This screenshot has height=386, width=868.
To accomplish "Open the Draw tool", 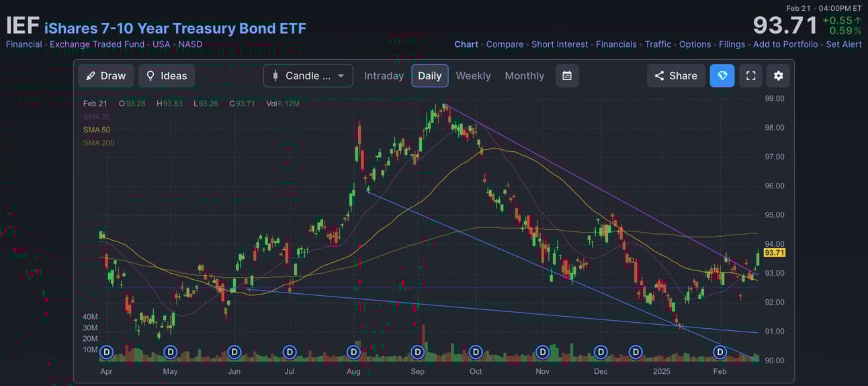I will [x=106, y=76].
